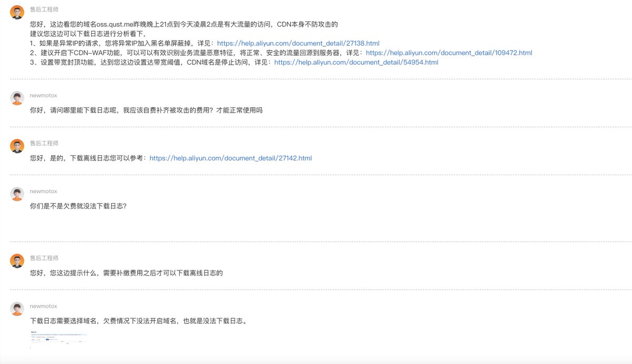Select the first 售后工程师 name label

coord(44,9)
